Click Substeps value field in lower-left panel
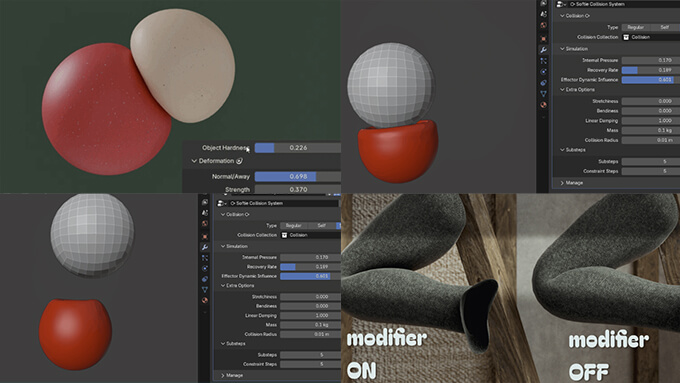680x383 pixels. [311, 355]
